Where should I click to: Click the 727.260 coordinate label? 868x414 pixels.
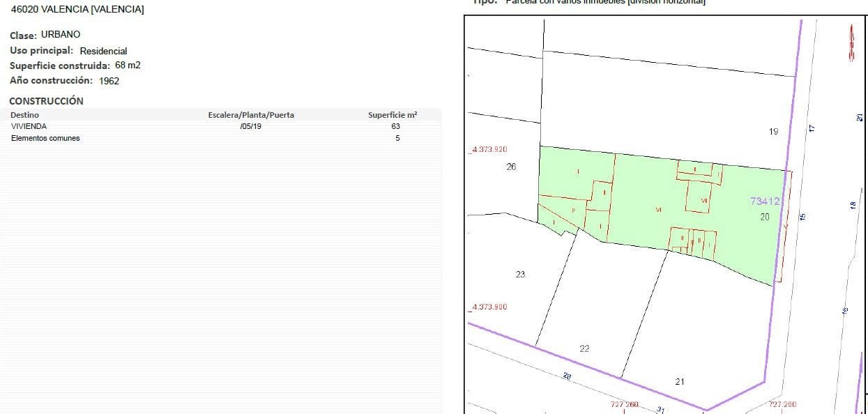(x=624, y=404)
